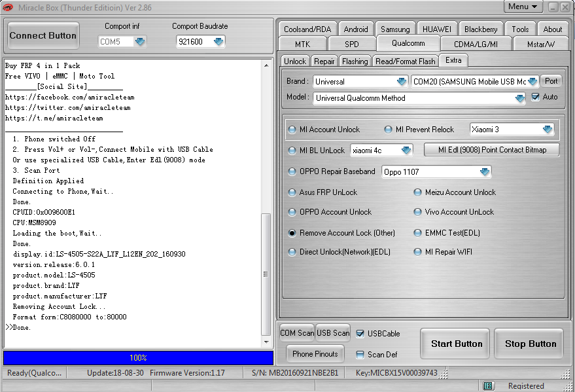Click the twitter.com/amiracleteam line in log
575x392 pixels.
pyautogui.click(x=68, y=107)
